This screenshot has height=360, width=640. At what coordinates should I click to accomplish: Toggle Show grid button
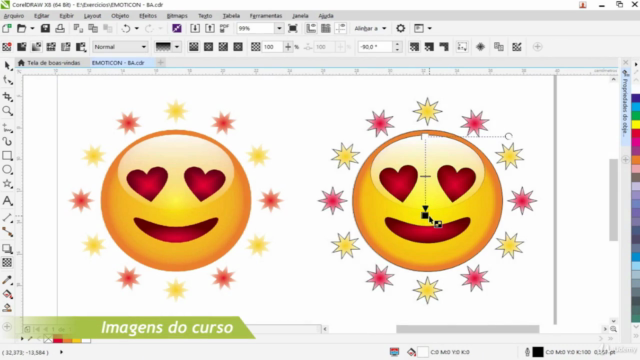coord(326,28)
